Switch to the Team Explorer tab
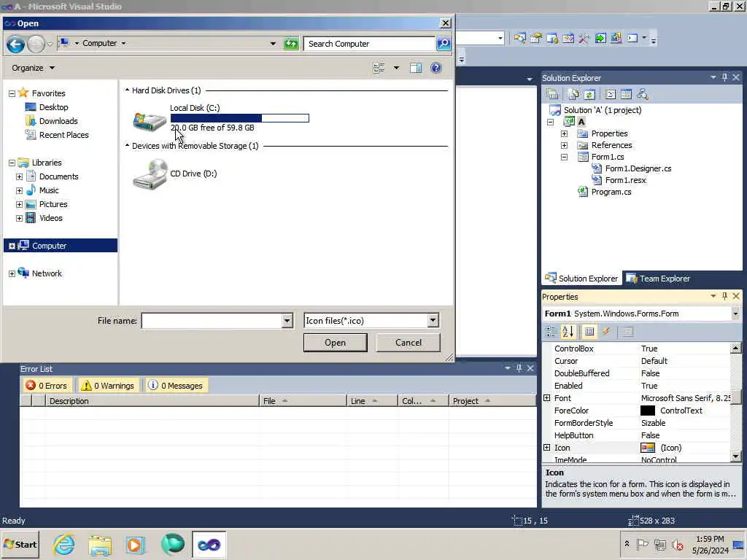The width and height of the screenshot is (747, 560). (658, 279)
